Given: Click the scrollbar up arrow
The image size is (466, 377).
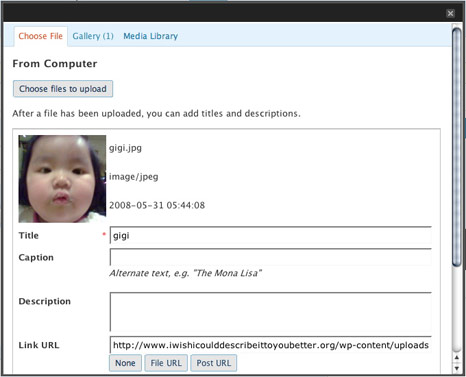Looking at the screenshot, I should [x=457, y=358].
